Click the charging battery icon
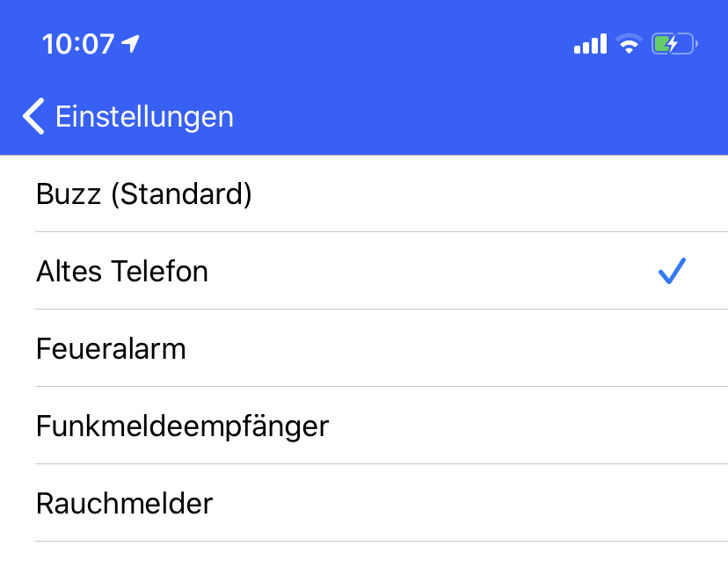This screenshot has height=583, width=728. click(x=673, y=44)
